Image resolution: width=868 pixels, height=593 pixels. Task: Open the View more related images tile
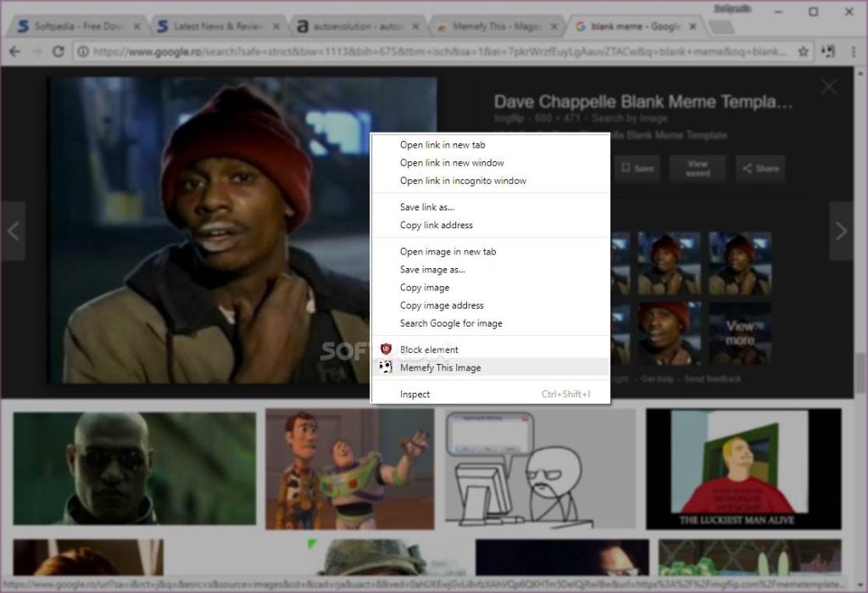[740, 333]
